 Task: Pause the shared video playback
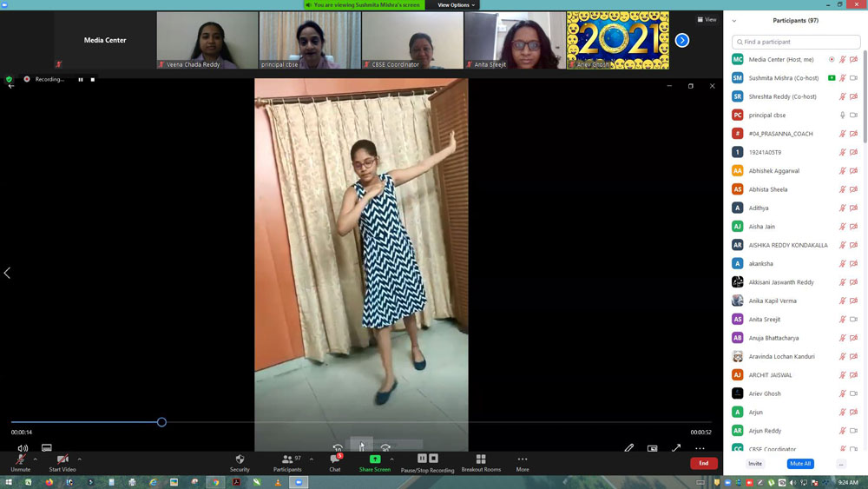point(361,446)
